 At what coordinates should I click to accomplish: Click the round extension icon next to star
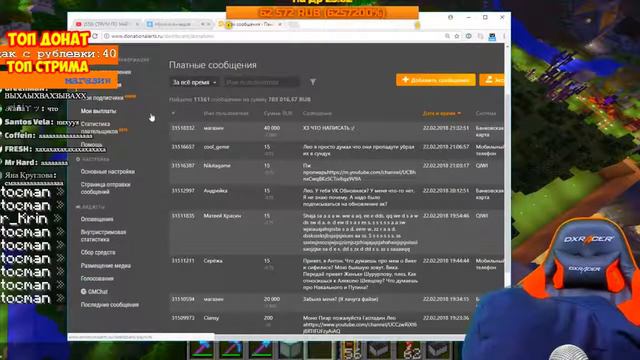[469, 36]
